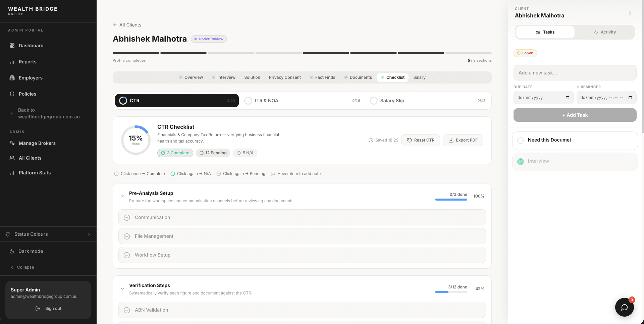Select the Salary Slip radio circle
This screenshot has height=324, width=644.
tap(373, 101)
